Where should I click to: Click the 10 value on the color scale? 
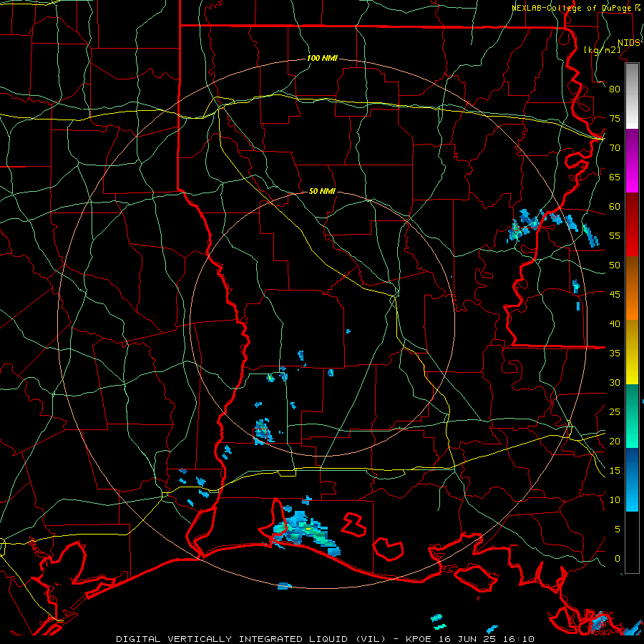tap(615, 500)
